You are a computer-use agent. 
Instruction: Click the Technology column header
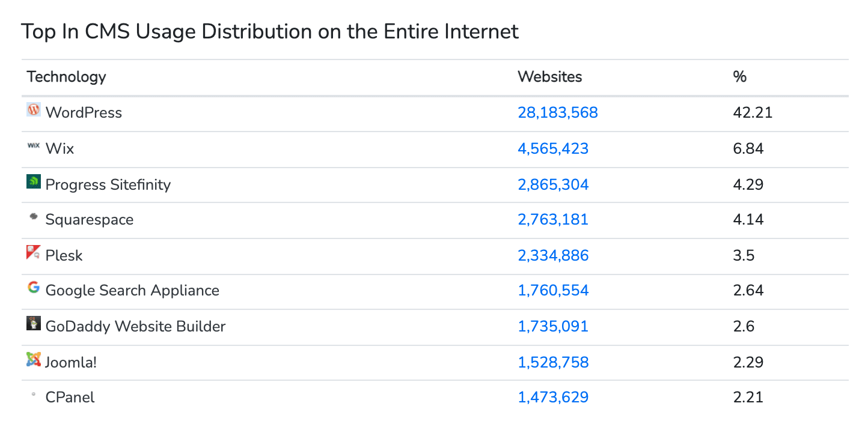coord(67,77)
